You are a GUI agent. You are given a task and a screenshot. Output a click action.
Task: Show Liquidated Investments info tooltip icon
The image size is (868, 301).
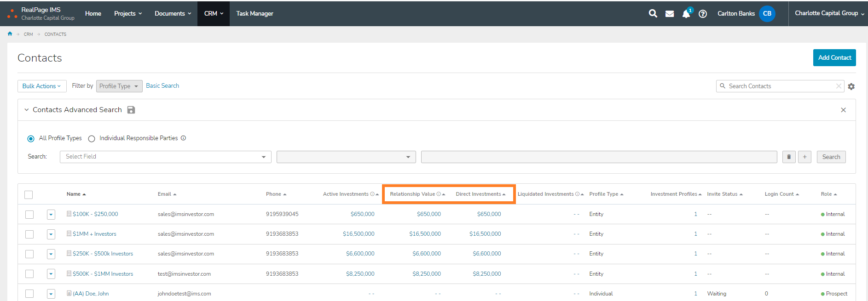(577, 194)
